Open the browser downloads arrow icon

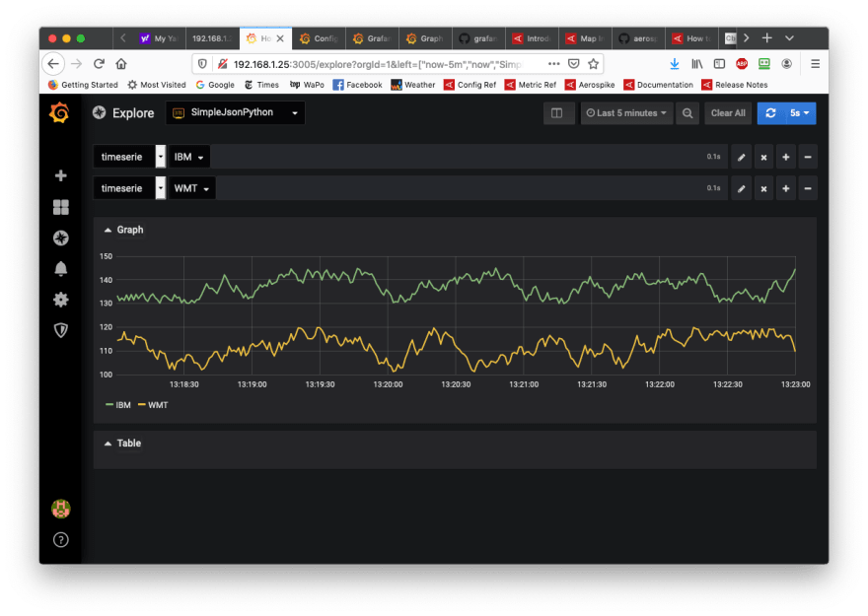click(675, 64)
